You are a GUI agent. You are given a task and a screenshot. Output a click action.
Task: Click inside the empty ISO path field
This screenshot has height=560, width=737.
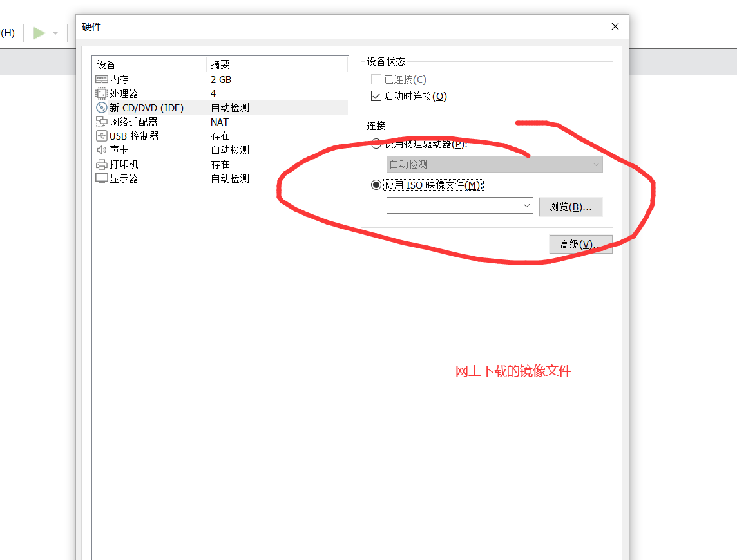pyautogui.click(x=451, y=205)
